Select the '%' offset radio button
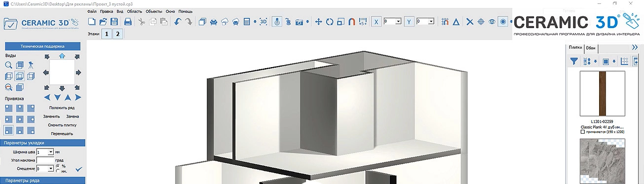 click(x=58, y=166)
